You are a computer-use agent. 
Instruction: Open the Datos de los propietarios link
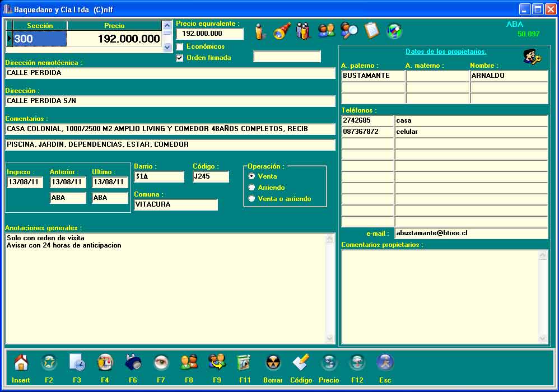coord(446,52)
